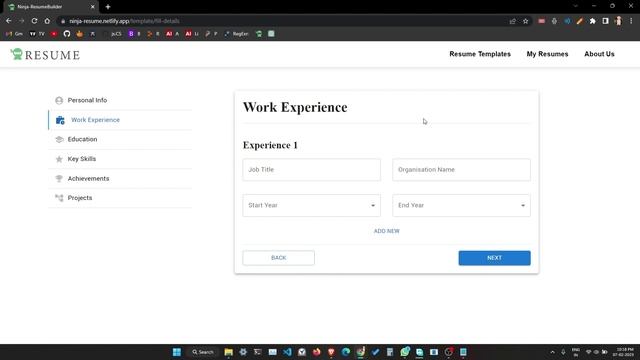Screen dimensions: 640x360
Task: Click the orange pencil extension icon
Action: [x=580, y=21]
